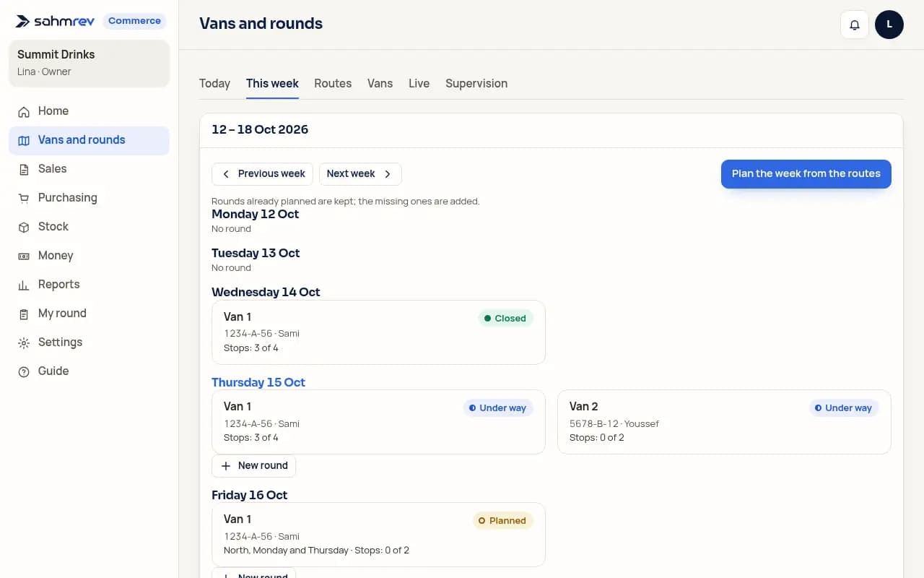The image size is (924, 578).
Task: Click the Money banknote icon
Action: point(24,256)
